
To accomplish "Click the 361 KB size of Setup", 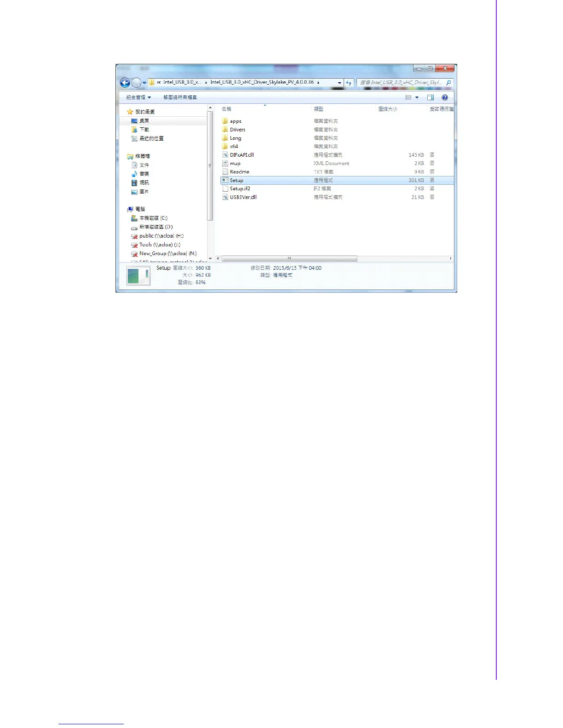I will [x=416, y=180].
